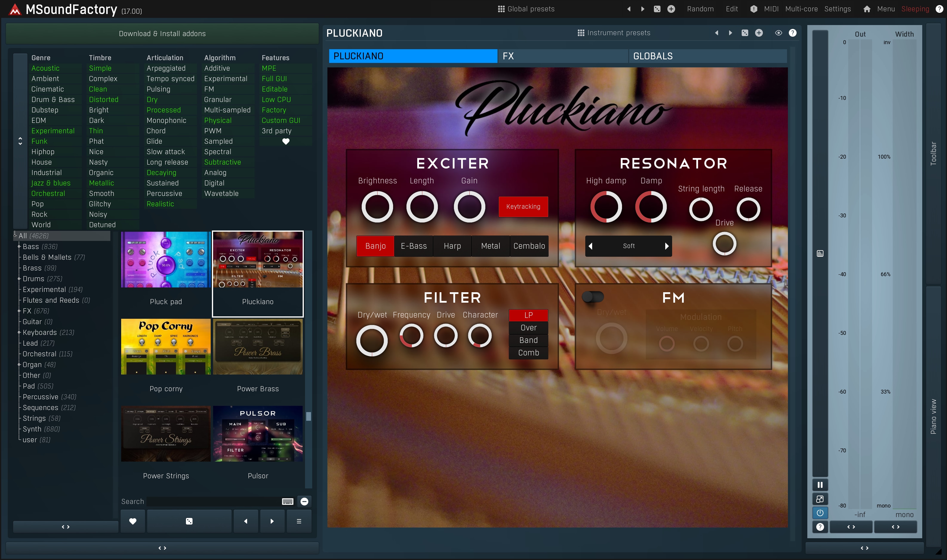947x560 pixels.
Task: Click Download & Install addons button
Action: coord(162,34)
